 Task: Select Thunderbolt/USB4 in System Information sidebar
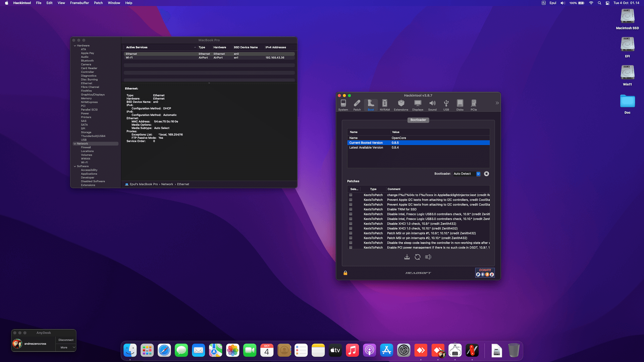coord(93,136)
